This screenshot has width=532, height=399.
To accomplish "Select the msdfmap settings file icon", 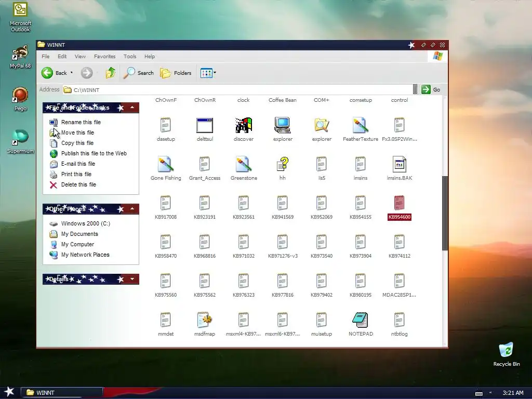I will click(205, 320).
